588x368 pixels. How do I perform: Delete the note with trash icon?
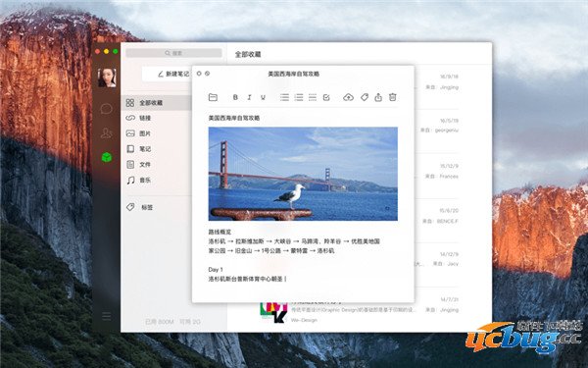pos(392,97)
